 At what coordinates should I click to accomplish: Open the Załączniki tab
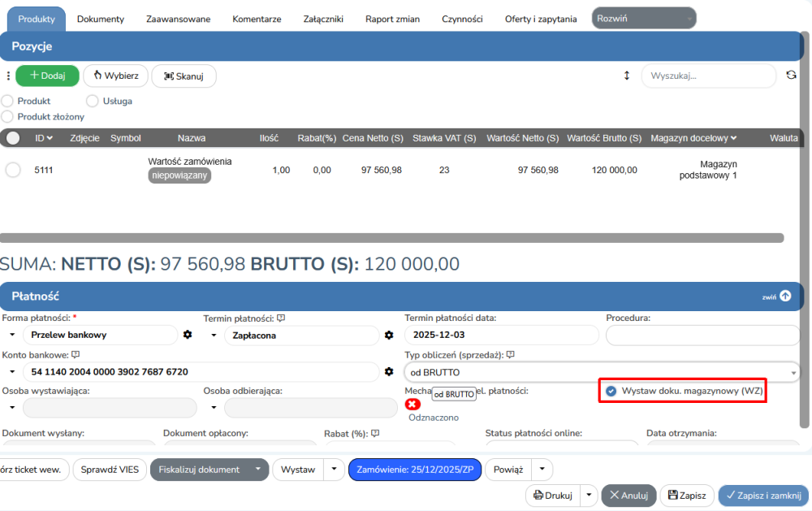[x=323, y=19]
